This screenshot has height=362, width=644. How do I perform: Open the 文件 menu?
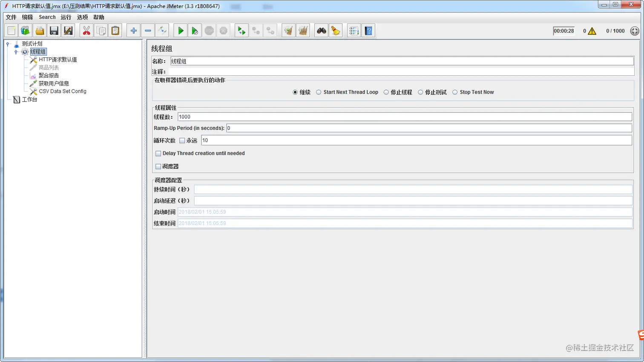click(11, 17)
